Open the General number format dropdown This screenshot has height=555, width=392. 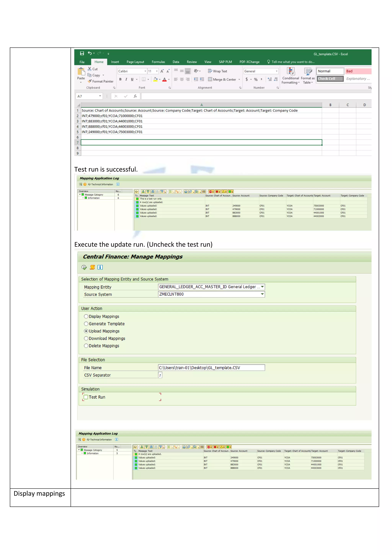[x=277, y=71]
